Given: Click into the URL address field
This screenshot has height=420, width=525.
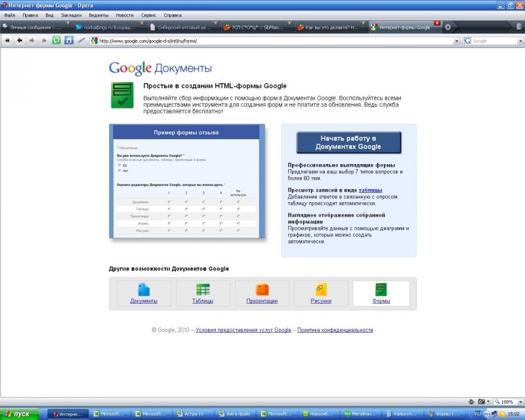Looking at the screenshot, I should click(275, 41).
